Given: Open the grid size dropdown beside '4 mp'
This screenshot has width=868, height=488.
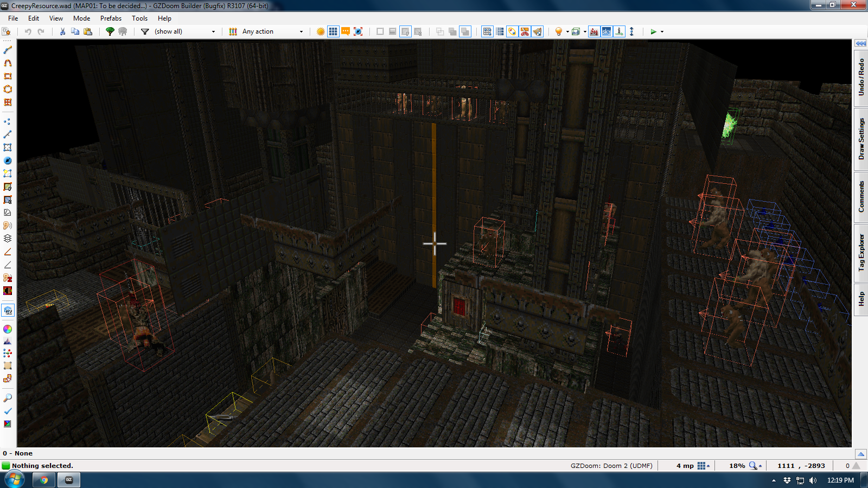Looking at the screenshot, I should point(704,466).
